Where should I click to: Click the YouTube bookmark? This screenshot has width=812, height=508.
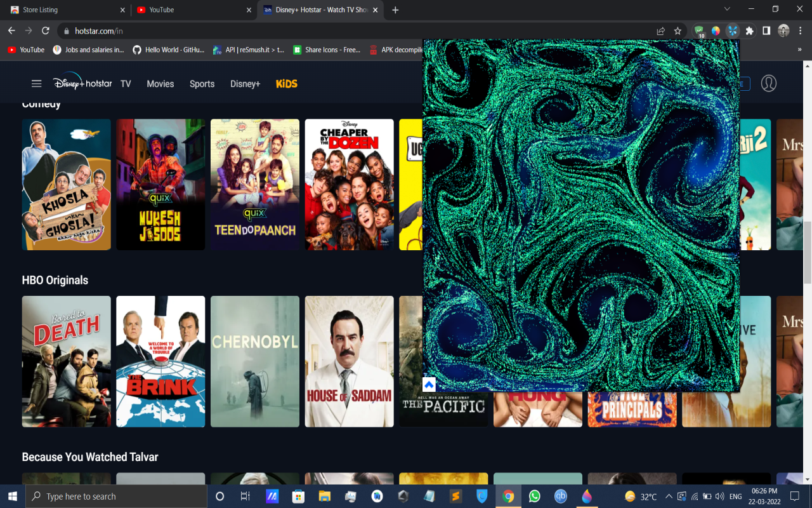(26, 50)
